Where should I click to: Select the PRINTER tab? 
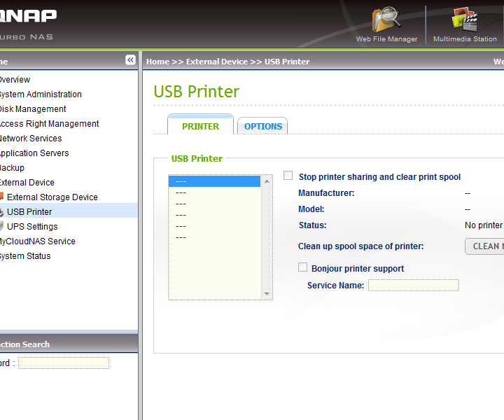pyautogui.click(x=200, y=127)
